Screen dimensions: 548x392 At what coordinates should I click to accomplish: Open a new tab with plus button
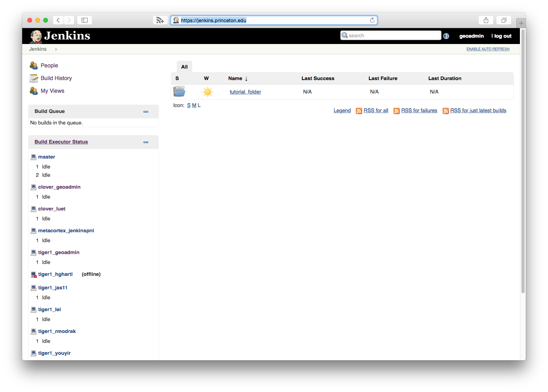(x=521, y=23)
